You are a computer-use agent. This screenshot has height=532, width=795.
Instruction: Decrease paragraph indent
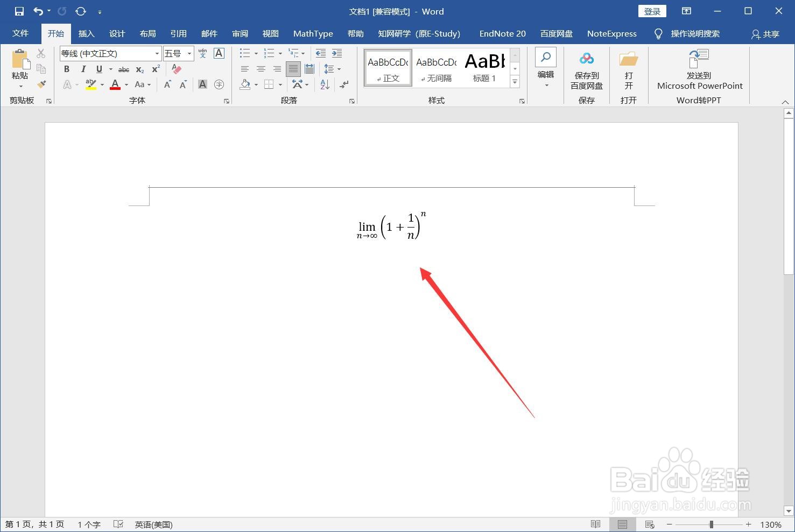pyautogui.click(x=320, y=53)
